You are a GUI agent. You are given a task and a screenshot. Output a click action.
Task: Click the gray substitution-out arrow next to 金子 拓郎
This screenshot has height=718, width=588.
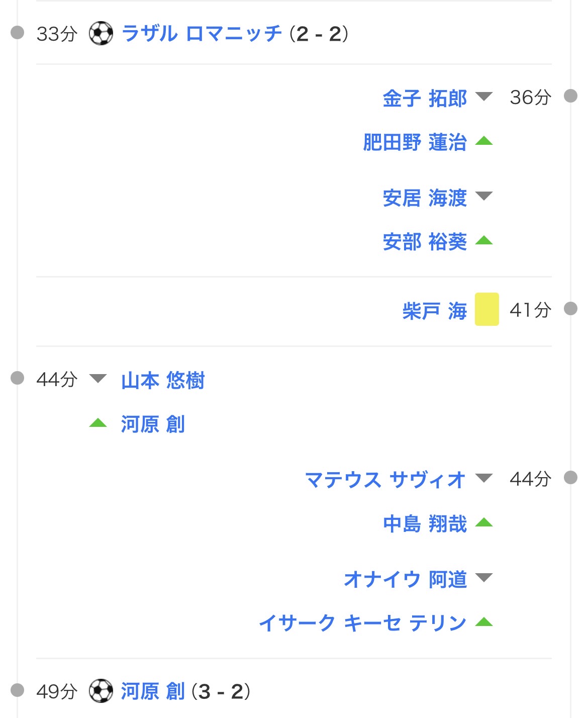click(x=484, y=97)
